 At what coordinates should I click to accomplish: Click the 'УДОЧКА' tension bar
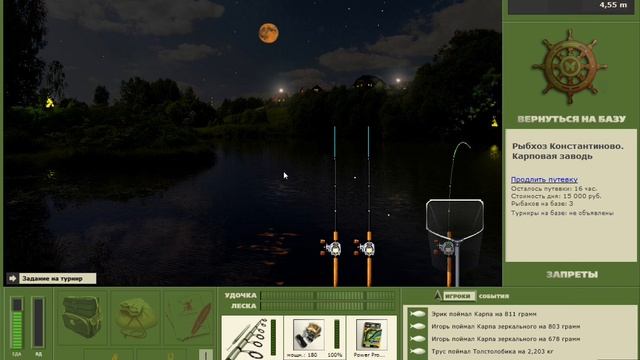(x=328, y=296)
